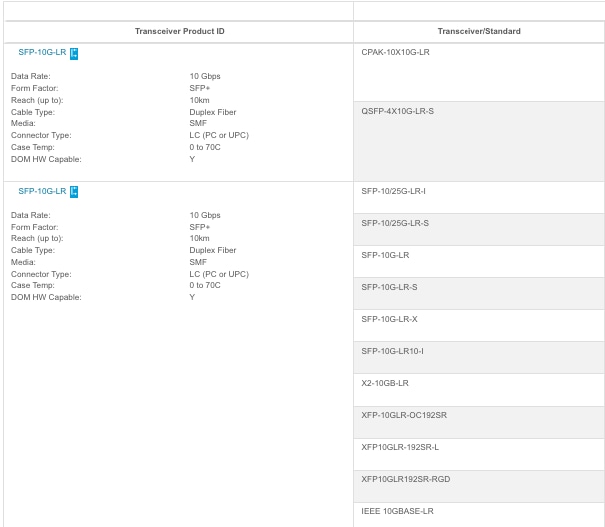Click the Reach (up to) label in the lower entry

pos(37,238)
